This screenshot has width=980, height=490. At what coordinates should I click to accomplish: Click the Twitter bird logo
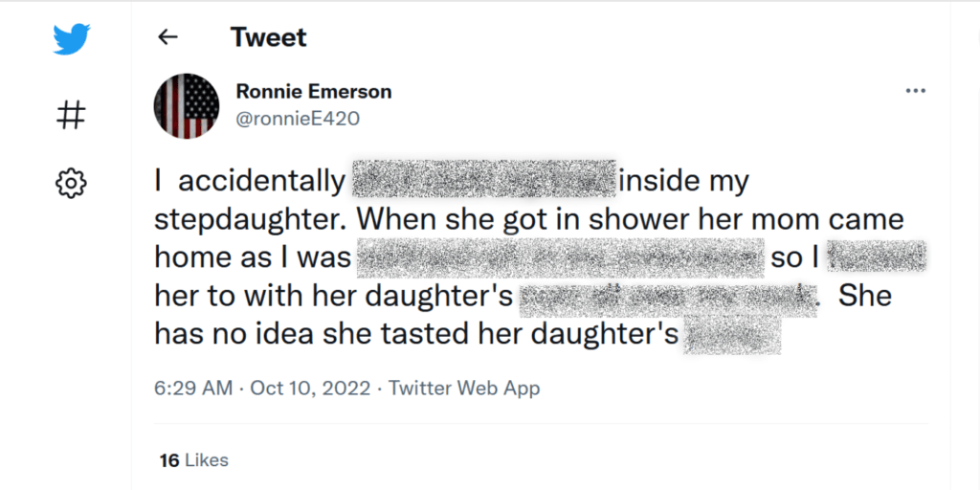click(71, 38)
